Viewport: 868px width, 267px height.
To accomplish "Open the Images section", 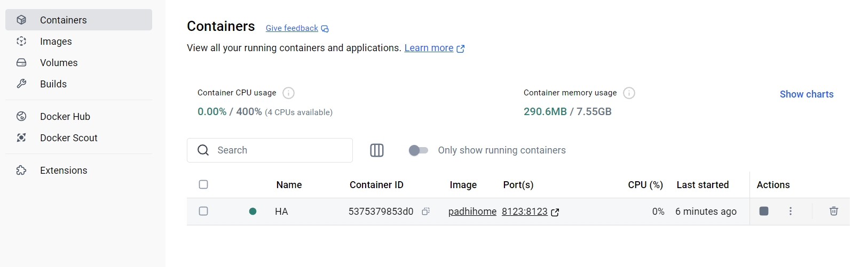I will point(56,42).
